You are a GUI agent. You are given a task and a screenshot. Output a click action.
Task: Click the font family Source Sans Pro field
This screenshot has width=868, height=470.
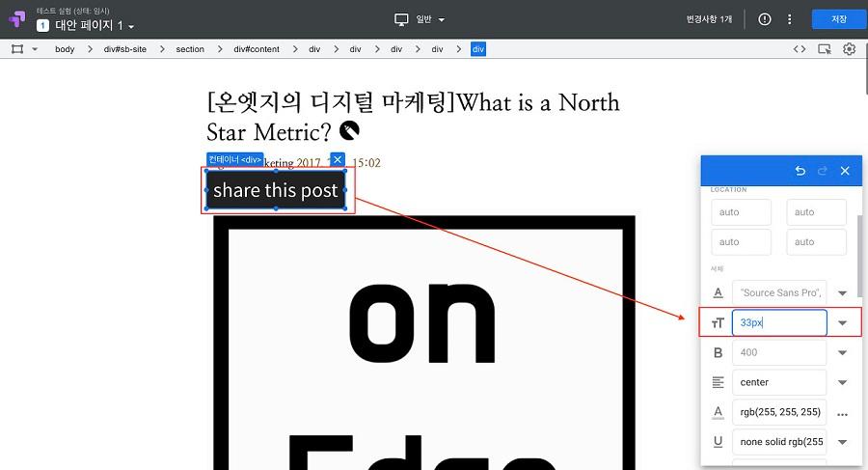(779, 292)
